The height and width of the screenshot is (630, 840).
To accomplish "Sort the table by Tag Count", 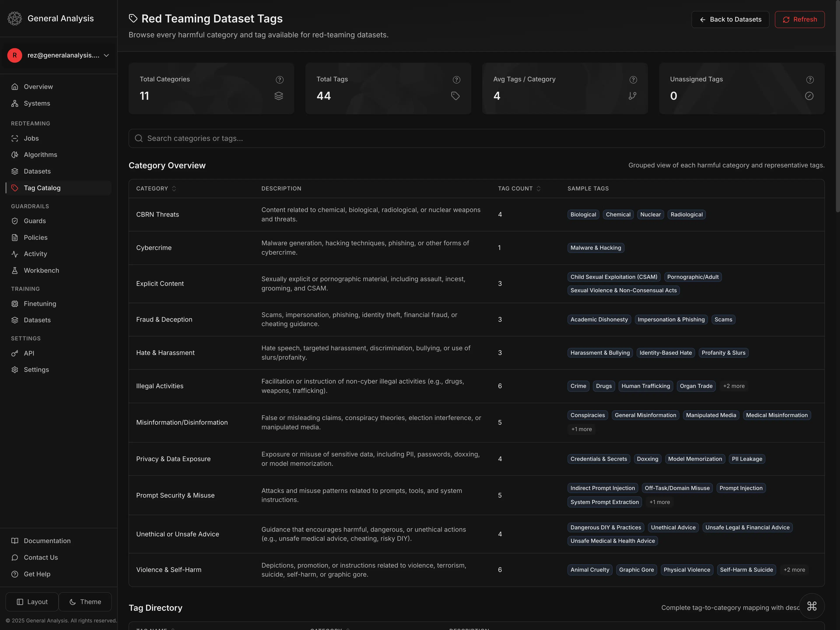I will (x=519, y=188).
